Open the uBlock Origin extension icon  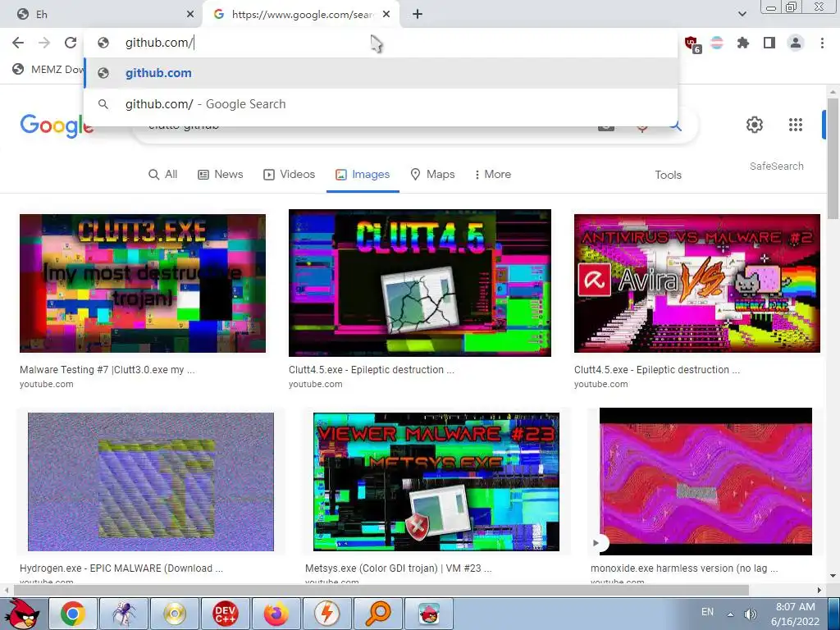(692, 44)
